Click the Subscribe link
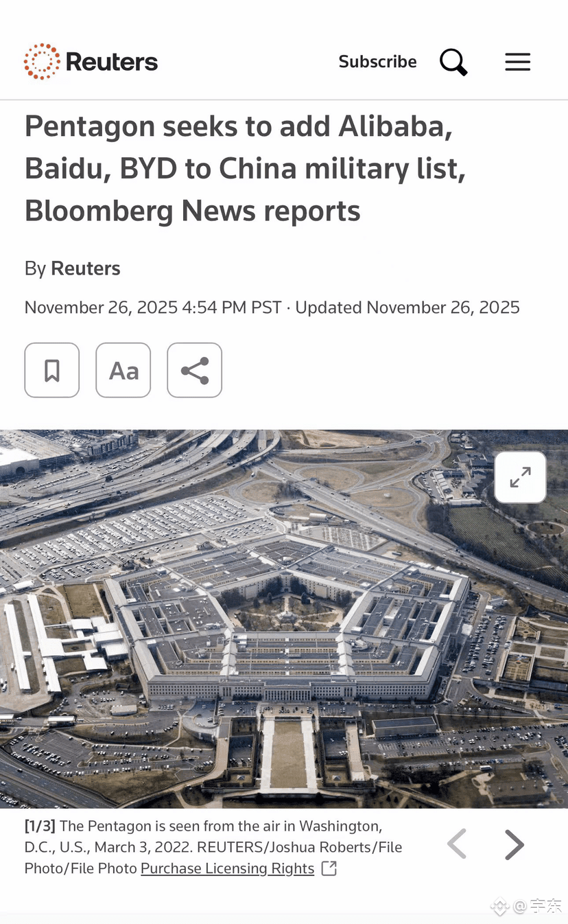This screenshot has height=924, width=568. click(x=377, y=62)
